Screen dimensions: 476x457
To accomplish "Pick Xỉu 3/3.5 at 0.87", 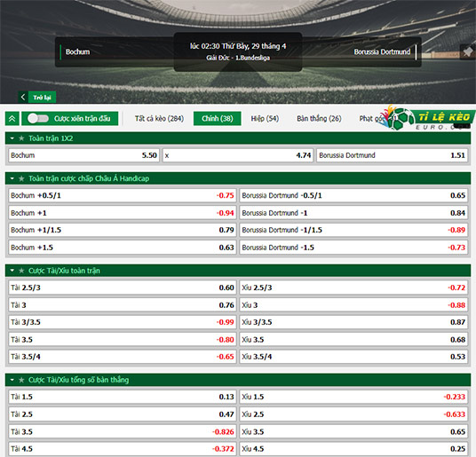I will click(x=353, y=322).
